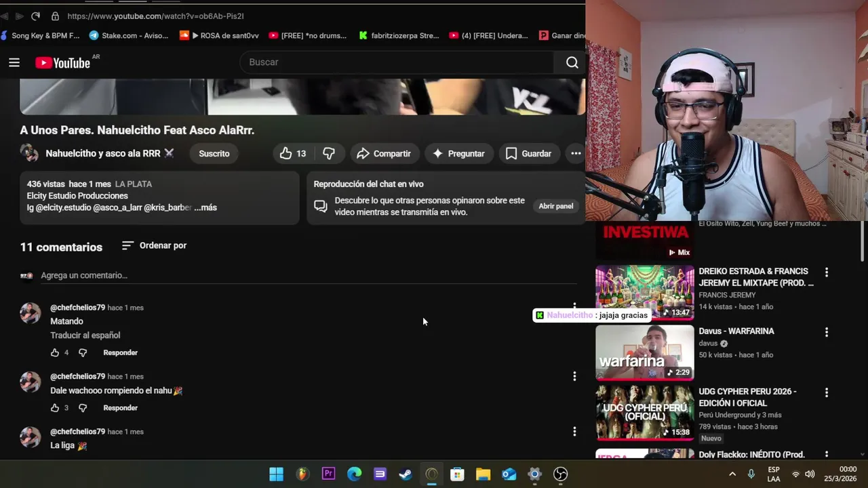Open volume speaker tray icon
Screen dimensions: 868x488
pyautogui.click(x=810, y=474)
